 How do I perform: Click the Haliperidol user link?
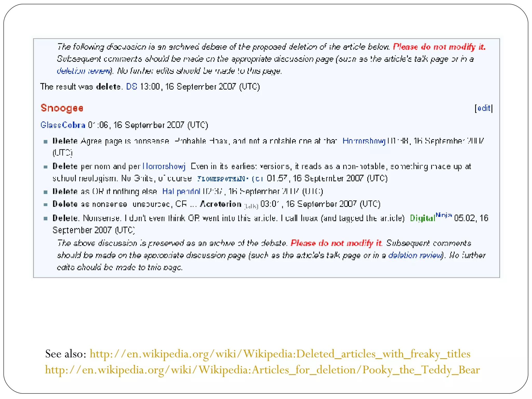(x=181, y=191)
